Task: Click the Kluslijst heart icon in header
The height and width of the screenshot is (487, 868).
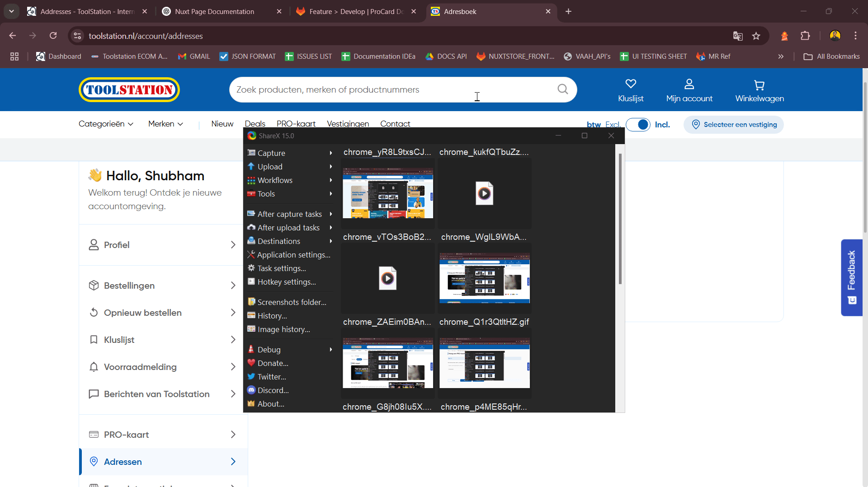Action: (631, 84)
